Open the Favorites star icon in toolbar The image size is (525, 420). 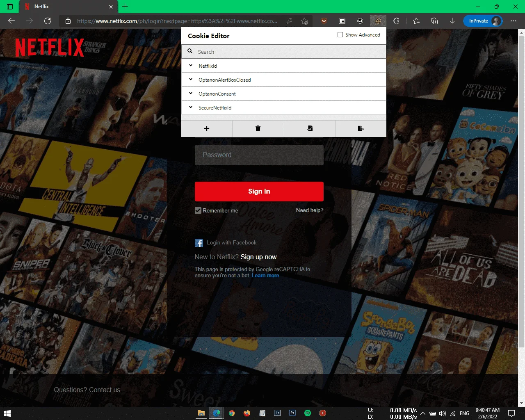pyautogui.click(x=416, y=21)
